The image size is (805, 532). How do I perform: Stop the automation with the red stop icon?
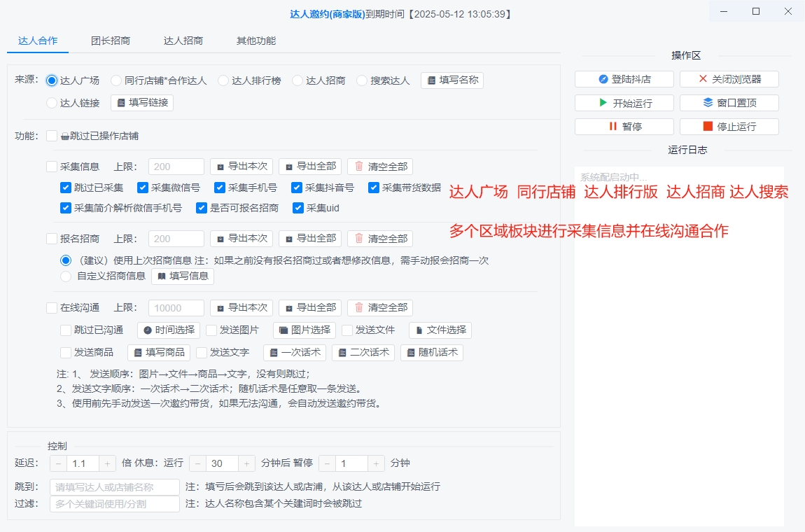click(x=729, y=126)
